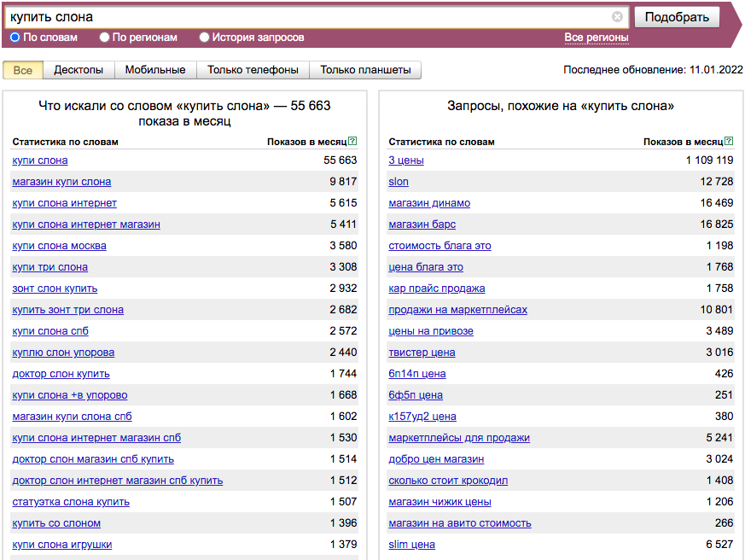
Task: Open the 'твистер цена' link
Action: [x=422, y=353]
